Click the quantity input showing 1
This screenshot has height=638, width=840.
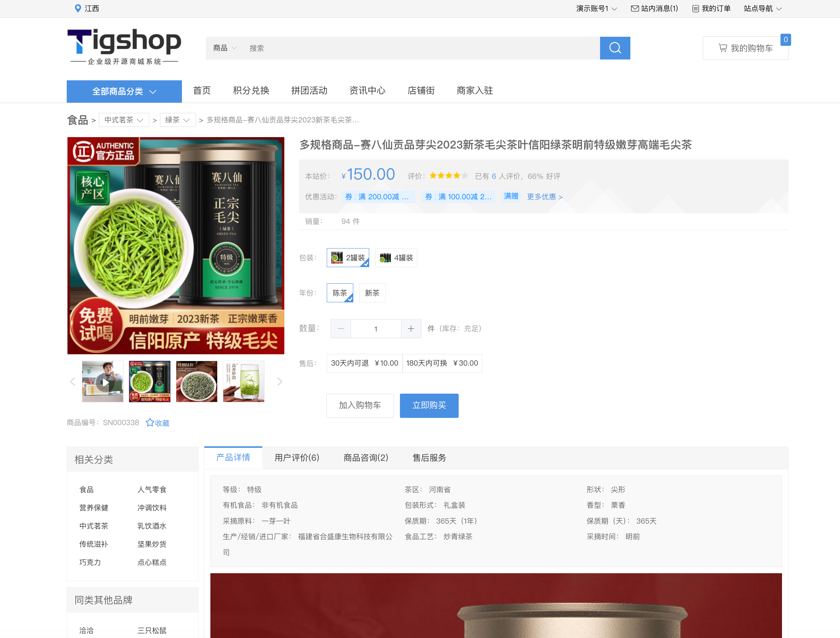tap(376, 328)
